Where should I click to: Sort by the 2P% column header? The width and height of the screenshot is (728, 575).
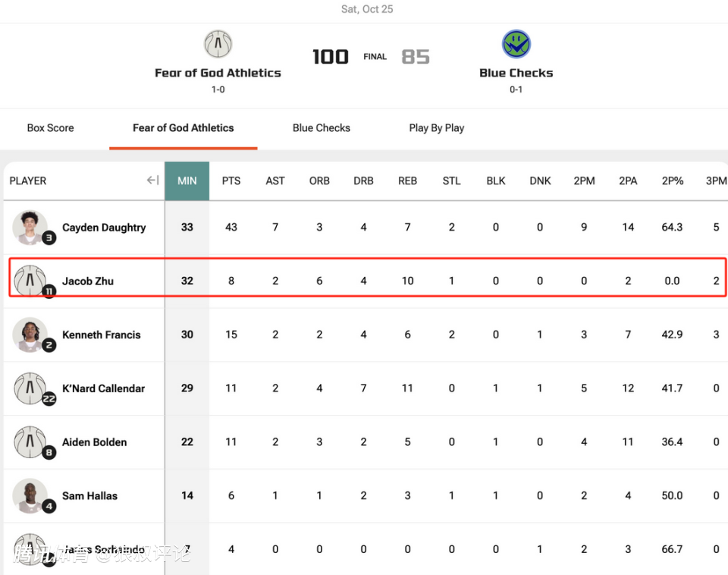tap(672, 181)
